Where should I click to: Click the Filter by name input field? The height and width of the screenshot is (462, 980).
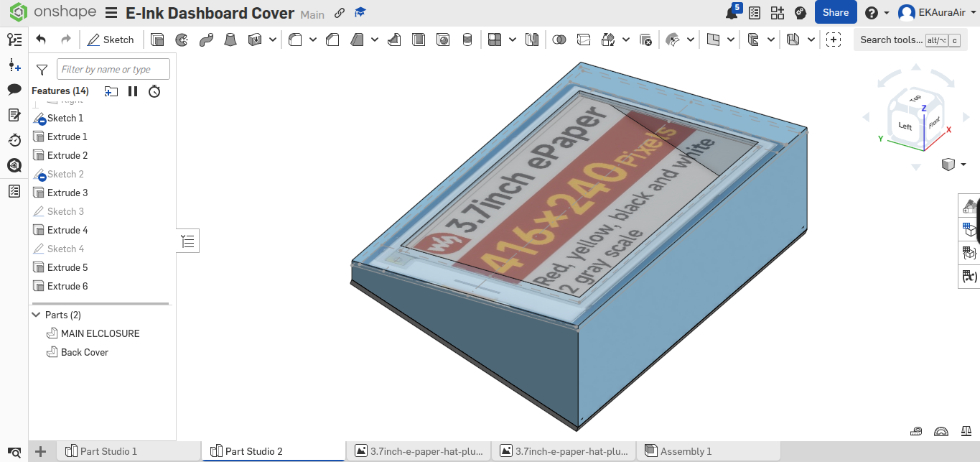coord(113,69)
